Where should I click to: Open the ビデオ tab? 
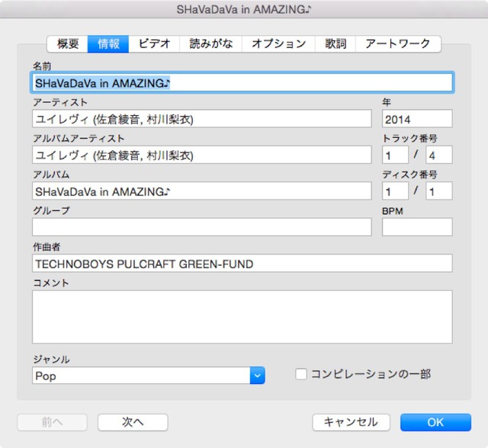(154, 44)
